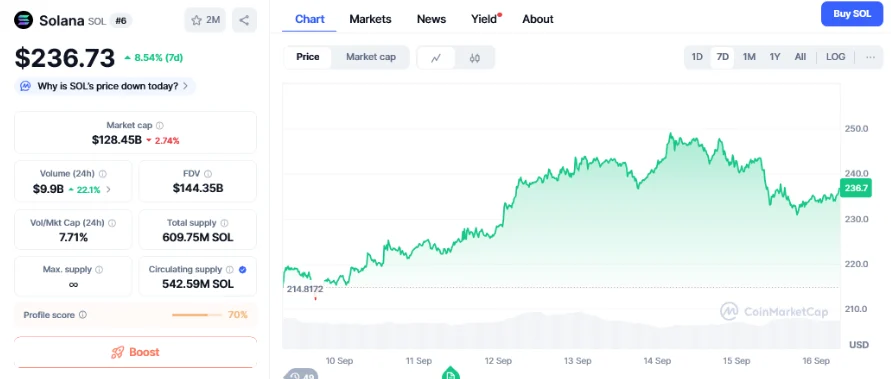The width and height of the screenshot is (891, 379).
Task: Select the 1M time range
Action: [749, 57]
